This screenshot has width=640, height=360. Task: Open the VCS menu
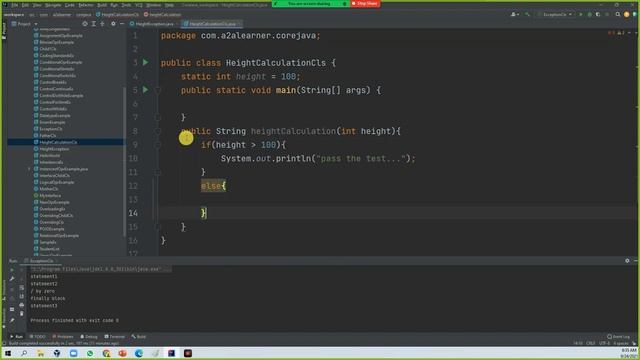[139, 5]
